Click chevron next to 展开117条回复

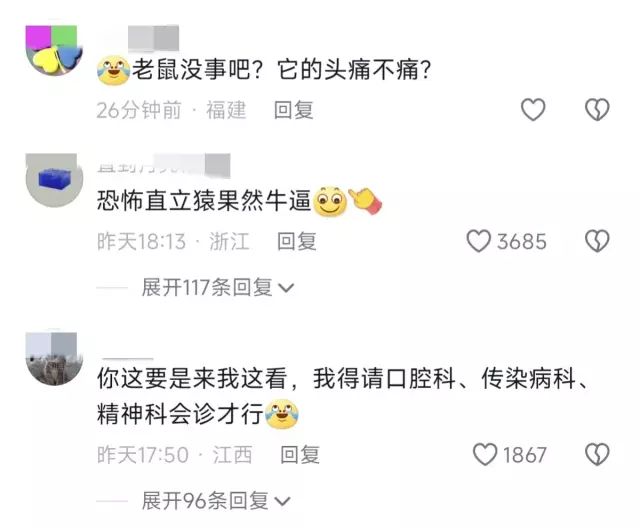[286, 288]
